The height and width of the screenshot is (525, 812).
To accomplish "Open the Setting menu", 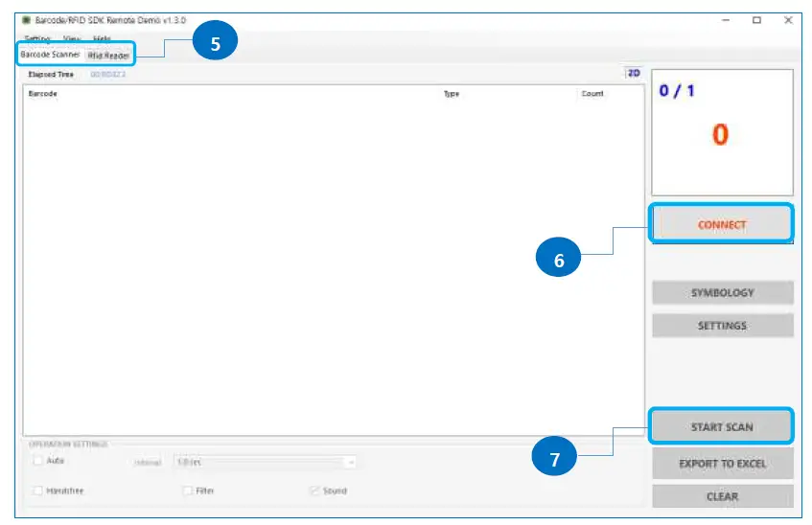I will [x=37, y=38].
